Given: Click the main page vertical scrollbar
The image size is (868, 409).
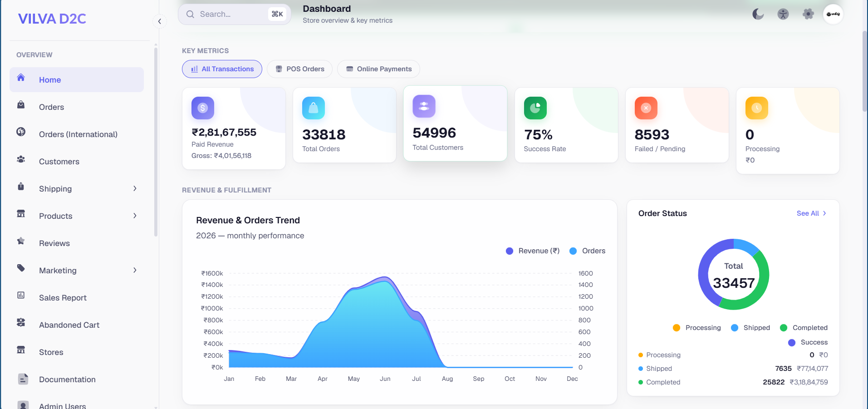Looking at the screenshot, I should tap(865, 71).
